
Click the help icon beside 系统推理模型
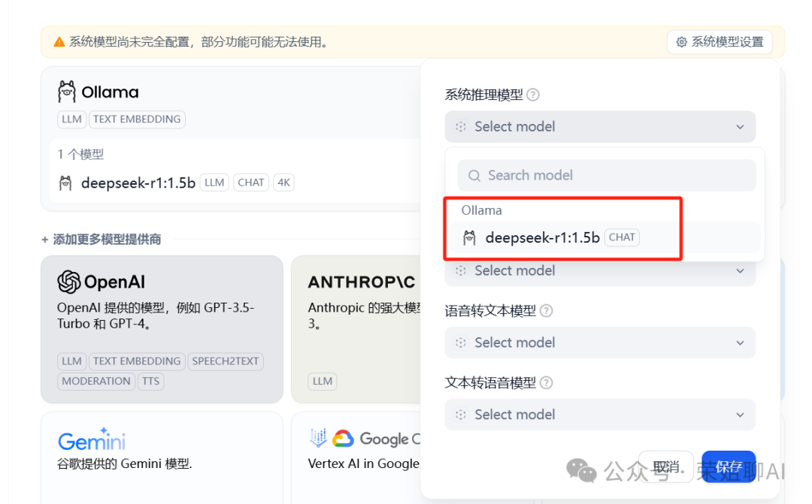532,95
